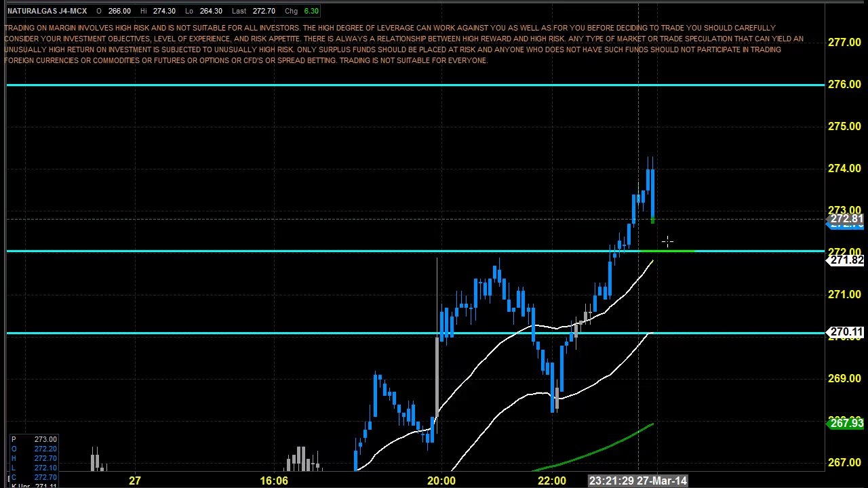Click the NATURALGAS J4-MCX symbol label
Viewport: 868px width, 488px height.
click(x=47, y=11)
